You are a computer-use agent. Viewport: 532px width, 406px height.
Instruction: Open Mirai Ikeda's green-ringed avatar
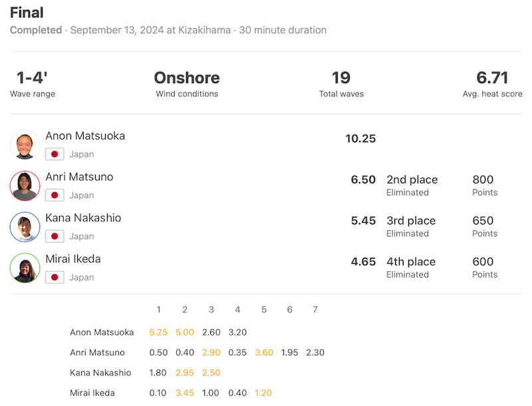tap(25, 268)
